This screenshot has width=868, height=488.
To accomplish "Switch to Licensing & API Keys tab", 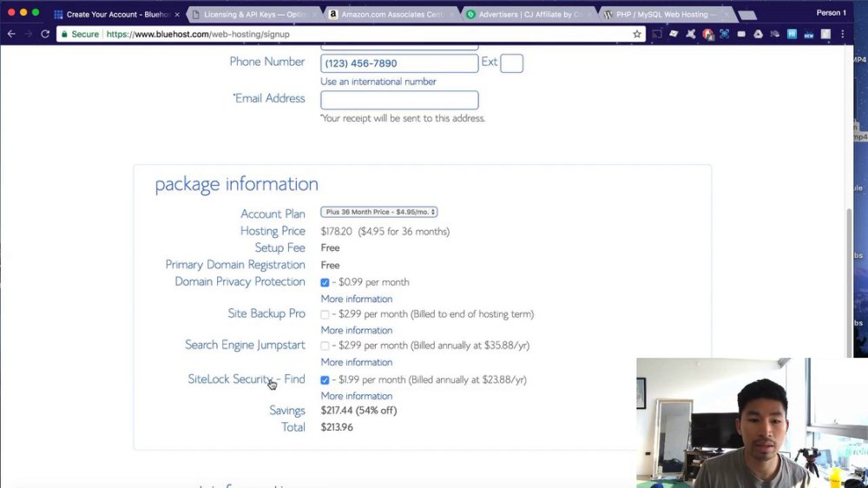I will (x=254, y=15).
